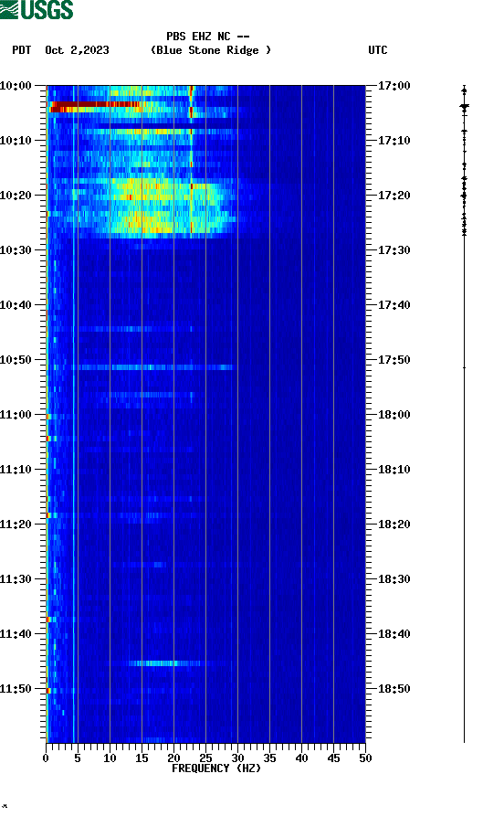Click the '10:00' PDT time label
Viewport: 504px width, 816px height.
pos(16,85)
